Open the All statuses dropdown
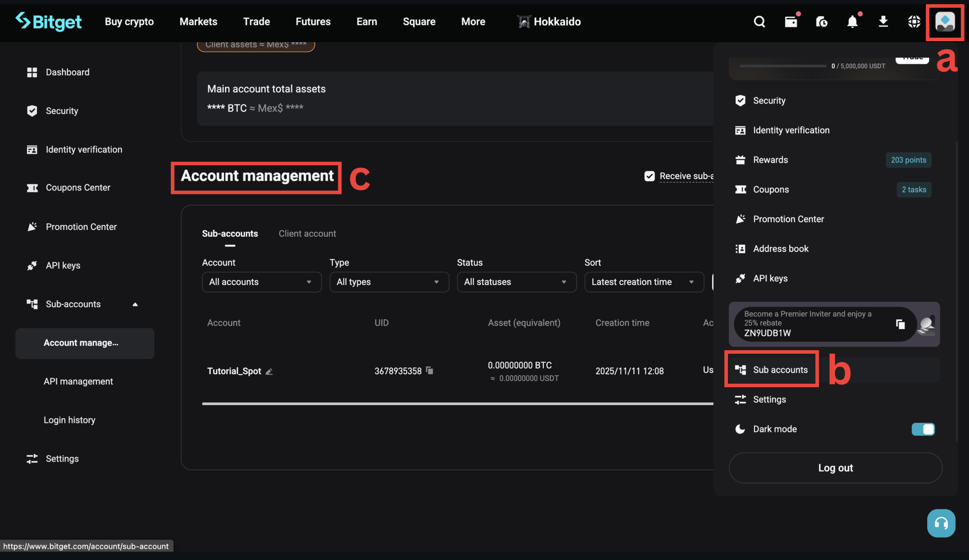This screenshot has height=560, width=969. (x=516, y=282)
